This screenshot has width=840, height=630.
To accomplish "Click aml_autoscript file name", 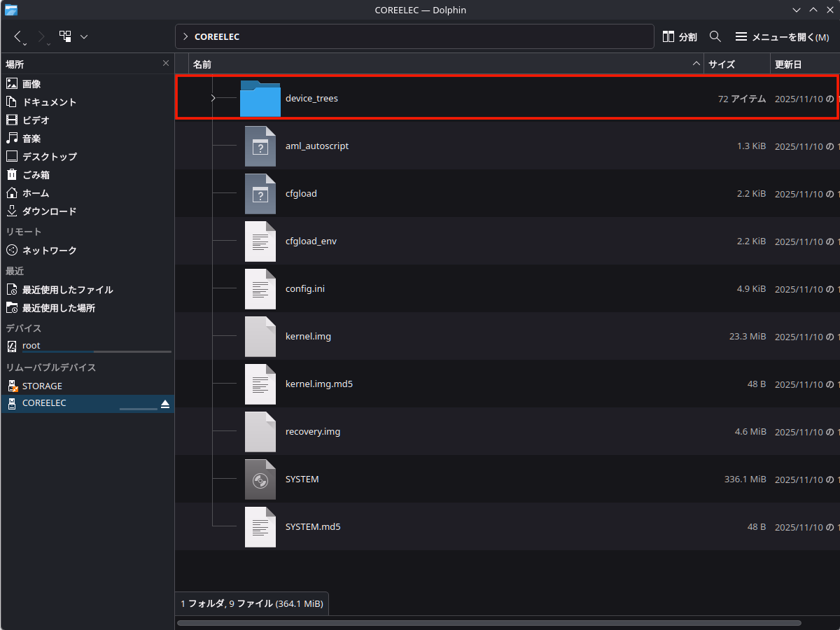I will point(317,146).
